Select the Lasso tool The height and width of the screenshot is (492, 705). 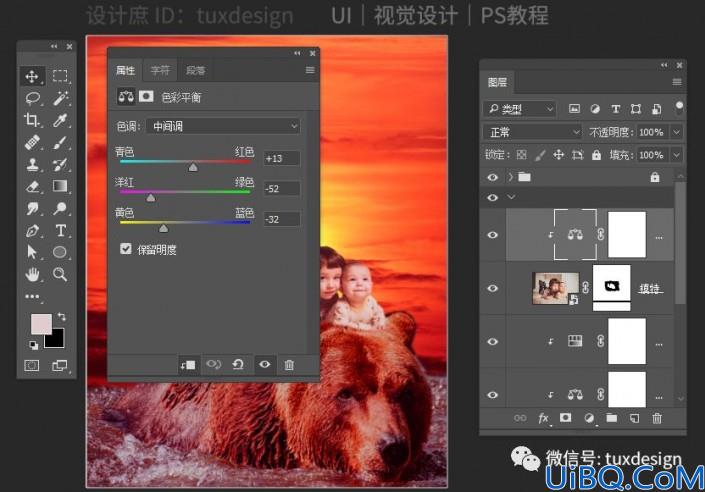pyautogui.click(x=32, y=98)
